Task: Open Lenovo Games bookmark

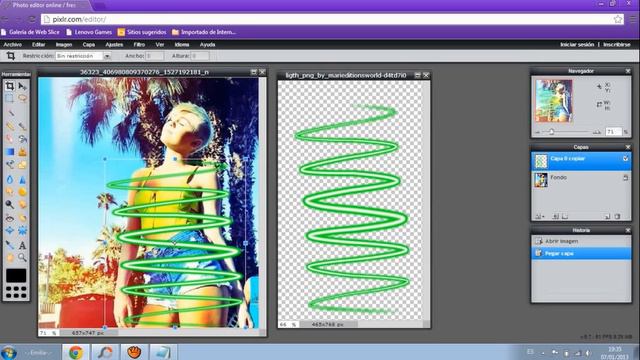Action: [x=89, y=32]
